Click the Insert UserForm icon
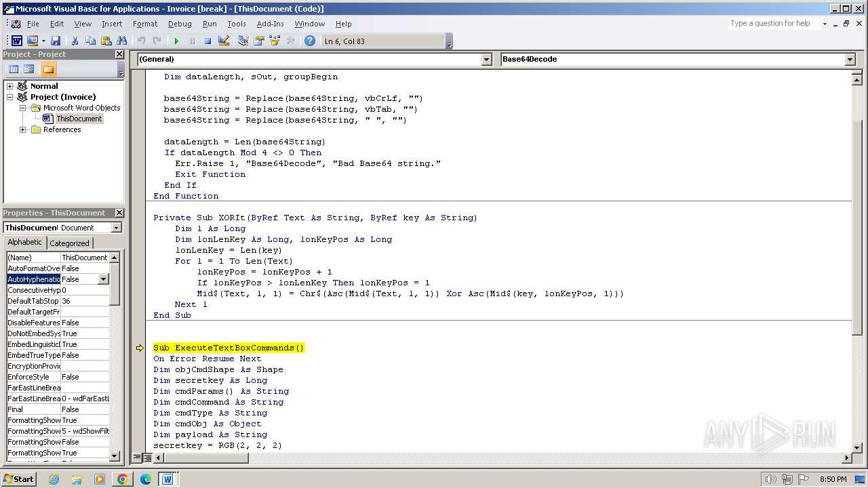 [x=32, y=41]
